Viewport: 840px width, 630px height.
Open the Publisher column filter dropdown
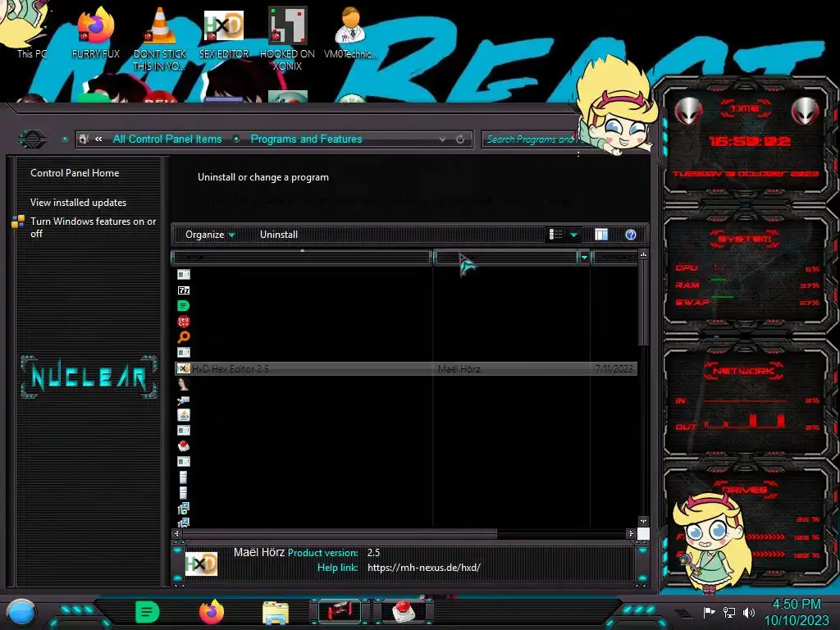point(584,258)
